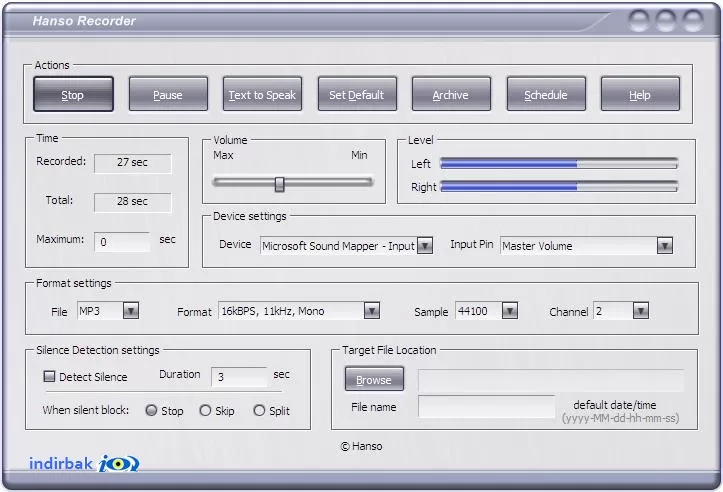This screenshot has width=723, height=492.
Task: Click the Right level meter bar
Action: coord(559,186)
